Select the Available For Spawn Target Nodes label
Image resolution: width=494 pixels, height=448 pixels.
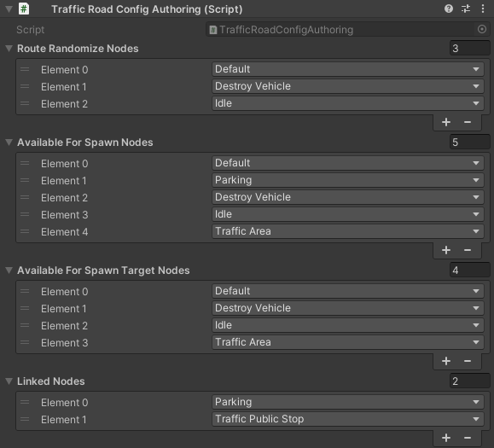click(103, 271)
